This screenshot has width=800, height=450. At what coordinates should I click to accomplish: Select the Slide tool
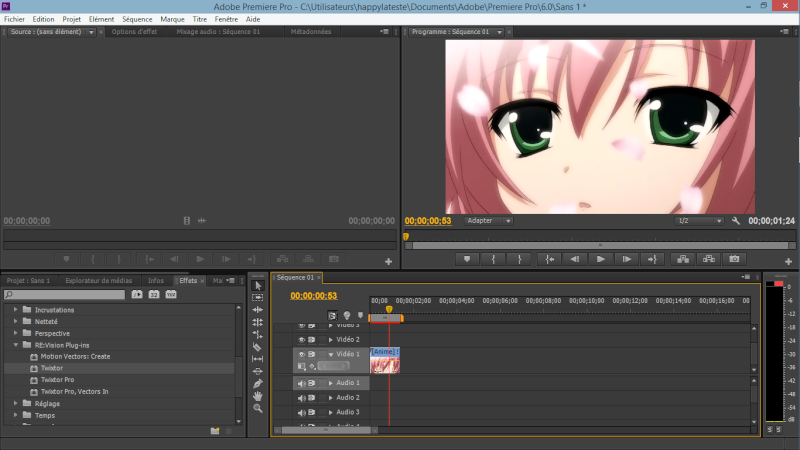pyautogui.click(x=258, y=371)
